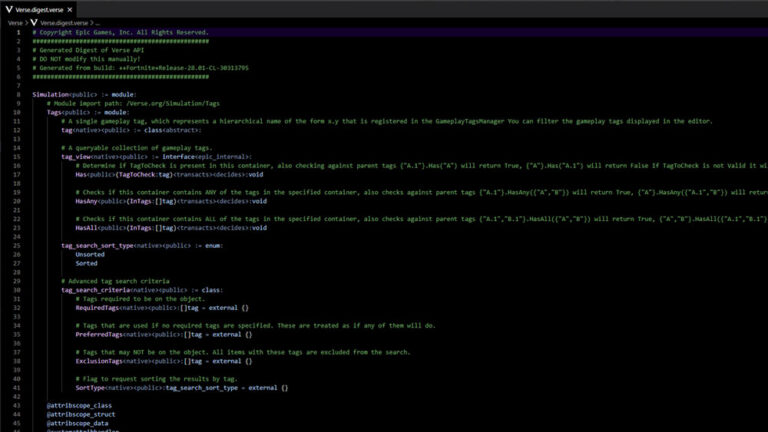Screen dimensions: 768x432
Task: Click line number 41 in the gutter
Action: 17,387
